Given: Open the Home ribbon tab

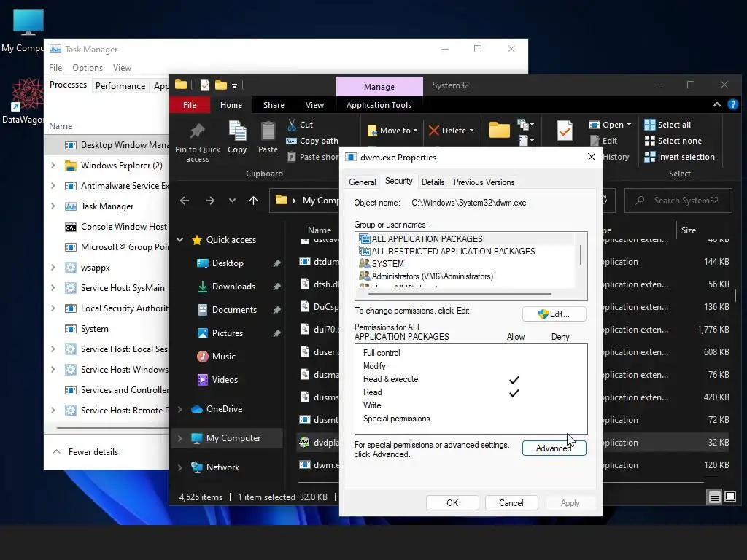Looking at the screenshot, I should (x=231, y=105).
